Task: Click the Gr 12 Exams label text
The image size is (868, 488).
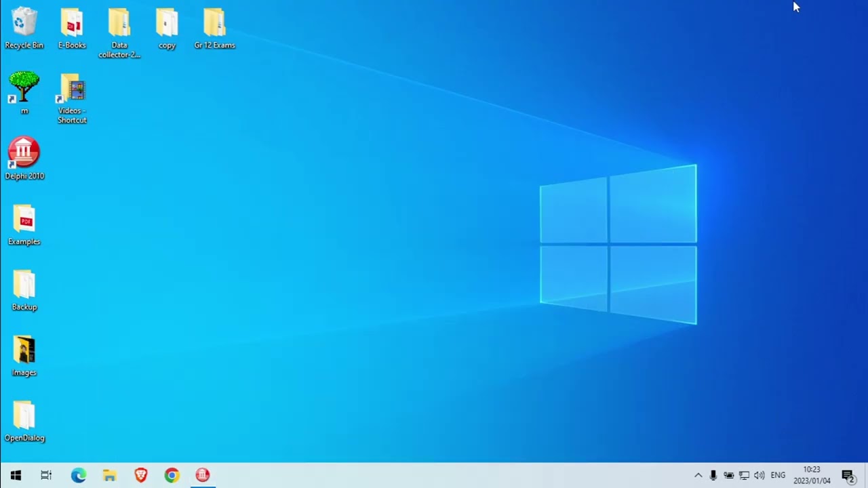Action: pyautogui.click(x=214, y=45)
